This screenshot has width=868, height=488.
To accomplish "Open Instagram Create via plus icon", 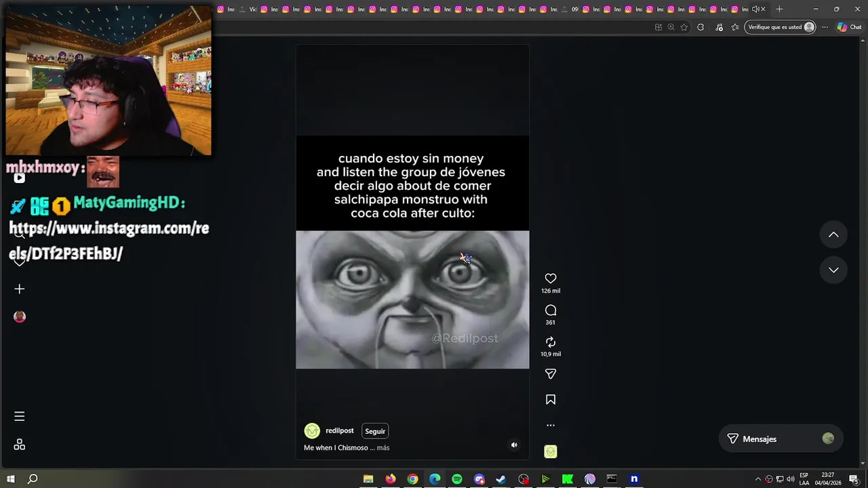I will (x=20, y=289).
